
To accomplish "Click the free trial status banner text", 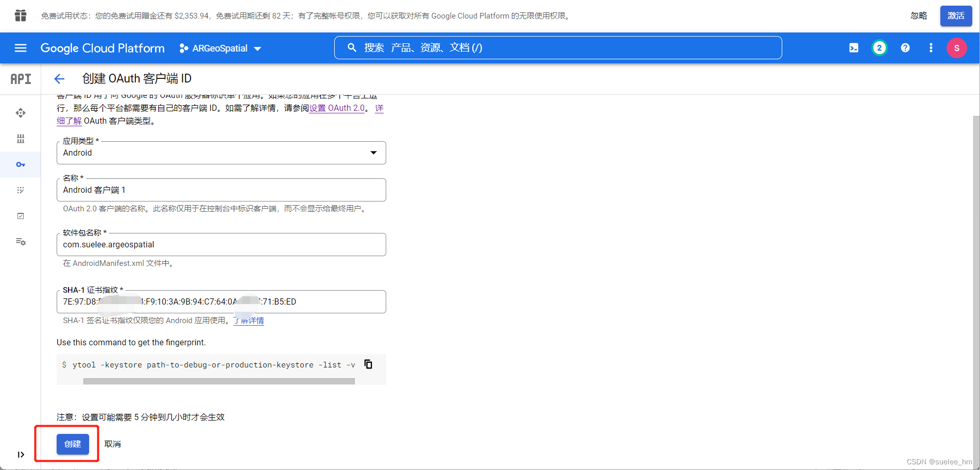I will (x=306, y=16).
